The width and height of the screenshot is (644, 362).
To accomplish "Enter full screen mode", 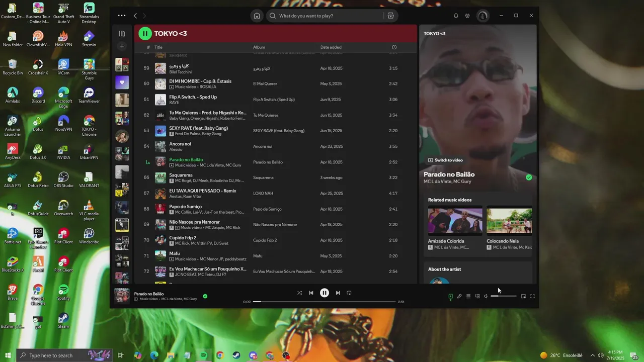I will coord(532,296).
